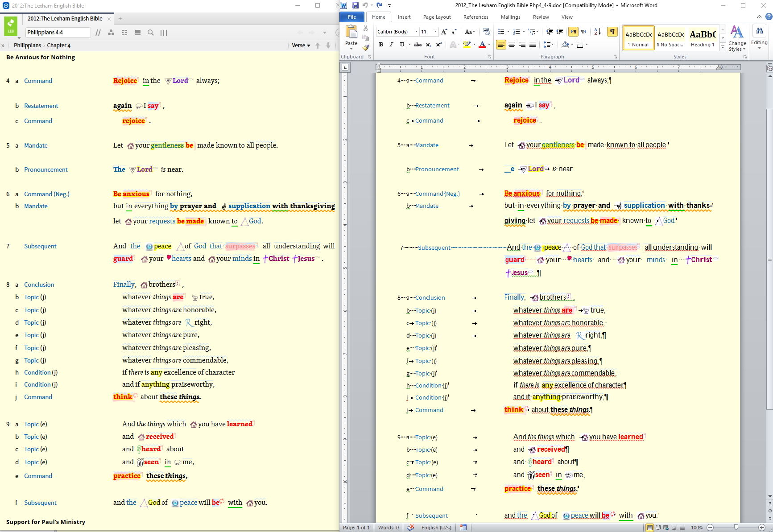773x532 pixels.
Task: Toggle Align Text Left button
Action: click(501, 45)
